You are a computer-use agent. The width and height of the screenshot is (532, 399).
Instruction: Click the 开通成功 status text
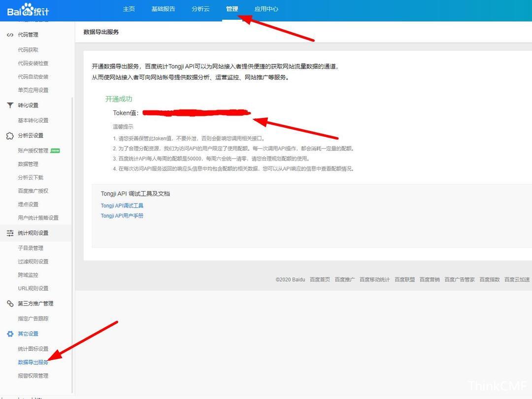(119, 99)
